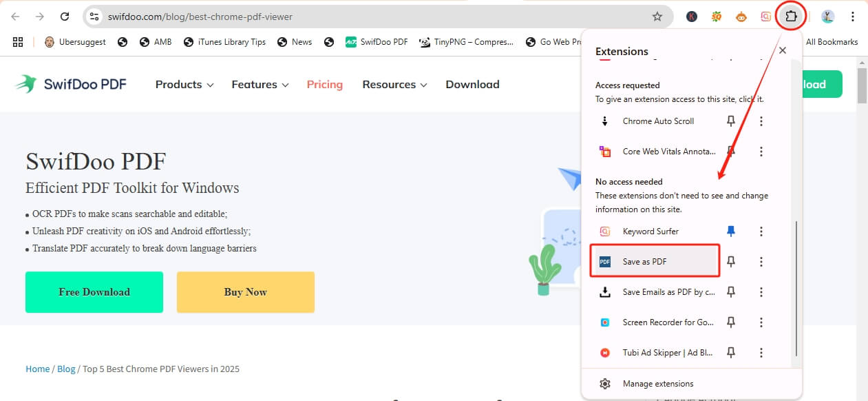The width and height of the screenshot is (868, 401).
Task: Click Core Web Vitals Annotations extension
Action: tap(658, 152)
